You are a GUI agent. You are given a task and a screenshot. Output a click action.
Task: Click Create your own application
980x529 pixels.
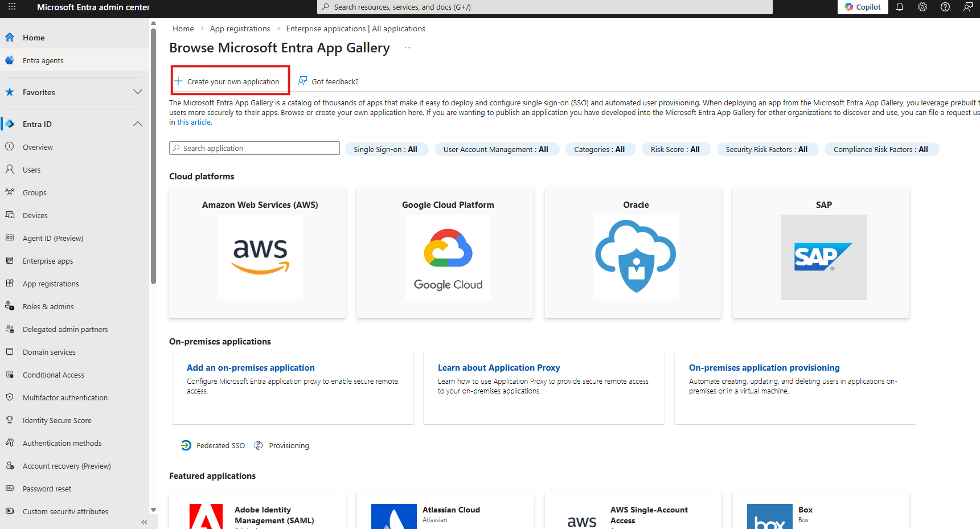[230, 81]
